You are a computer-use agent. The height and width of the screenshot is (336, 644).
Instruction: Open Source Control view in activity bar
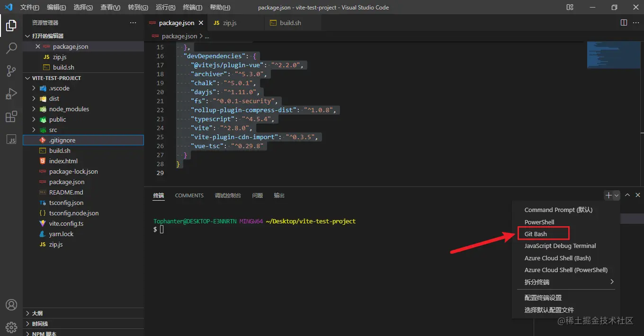11,71
